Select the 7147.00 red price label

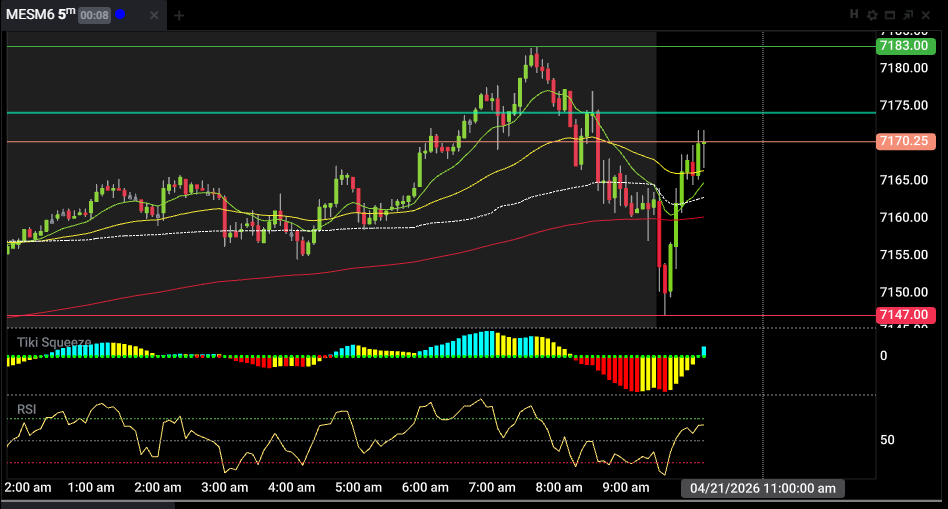point(904,315)
